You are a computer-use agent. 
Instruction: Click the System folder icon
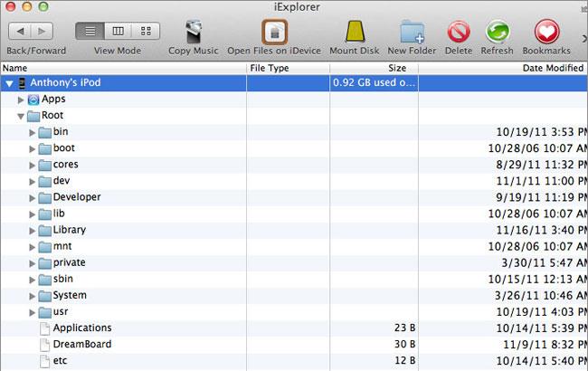coord(45,296)
